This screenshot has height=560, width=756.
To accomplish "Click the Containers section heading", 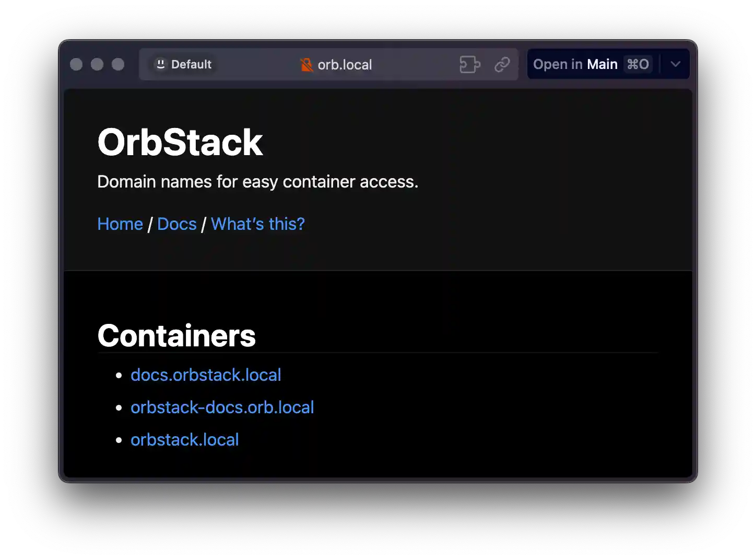I will coord(176,335).
